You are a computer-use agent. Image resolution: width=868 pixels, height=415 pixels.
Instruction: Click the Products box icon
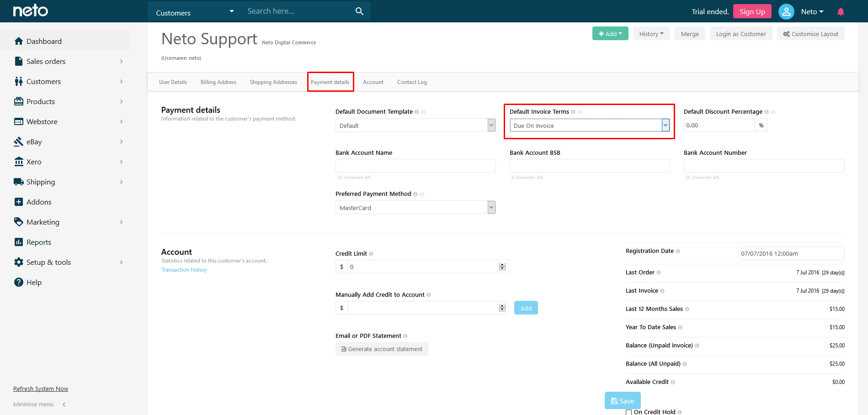[19, 101]
